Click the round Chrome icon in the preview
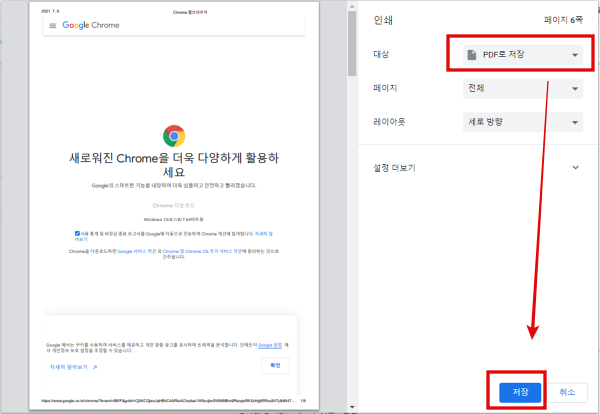 click(x=174, y=136)
